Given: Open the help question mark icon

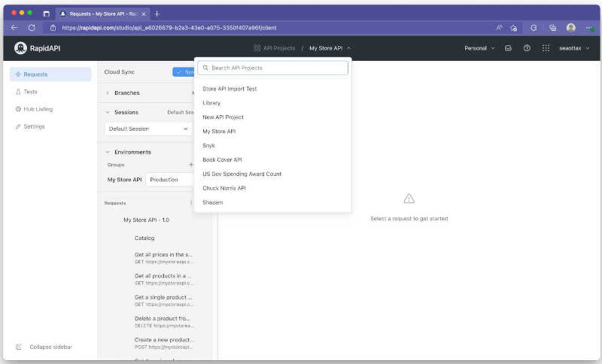Looking at the screenshot, I should point(527,48).
